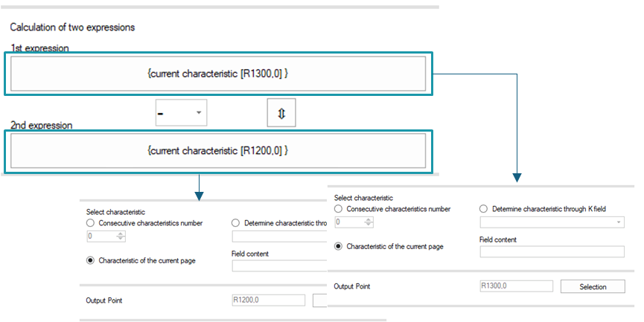Select Consecutive characteristics number in left panel
Viewport: 644px width, 322px height.
(90, 223)
